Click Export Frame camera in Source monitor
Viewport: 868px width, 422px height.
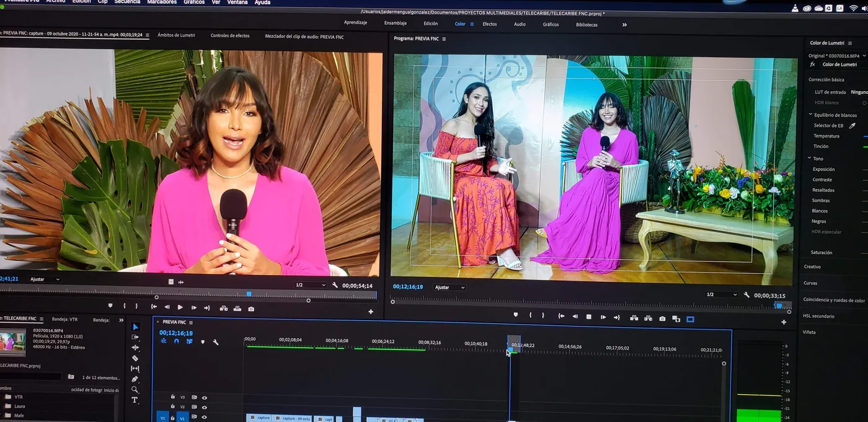[x=251, y=308]
